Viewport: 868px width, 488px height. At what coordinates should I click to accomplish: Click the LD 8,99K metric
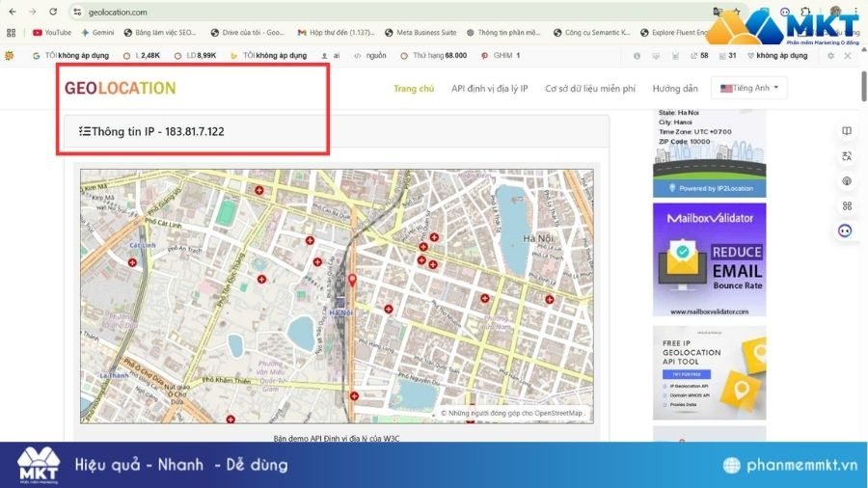tap(196, 55)
